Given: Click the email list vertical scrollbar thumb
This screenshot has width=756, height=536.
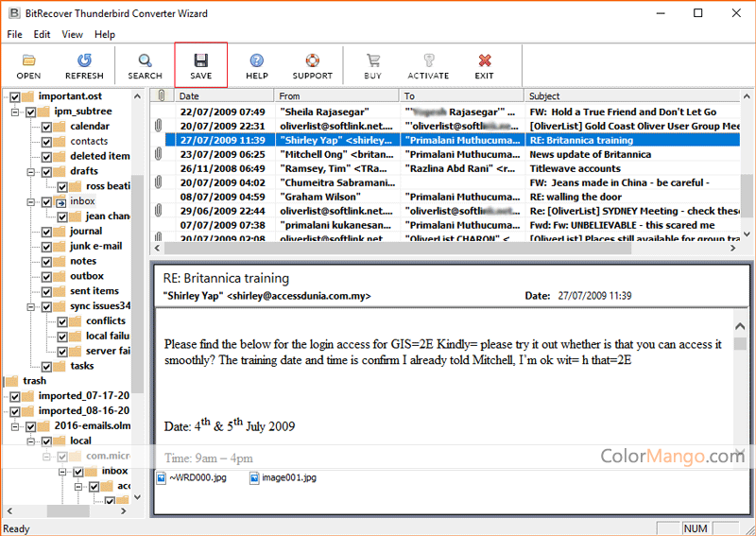Looking at the screenshot, I should click(746, 196).
